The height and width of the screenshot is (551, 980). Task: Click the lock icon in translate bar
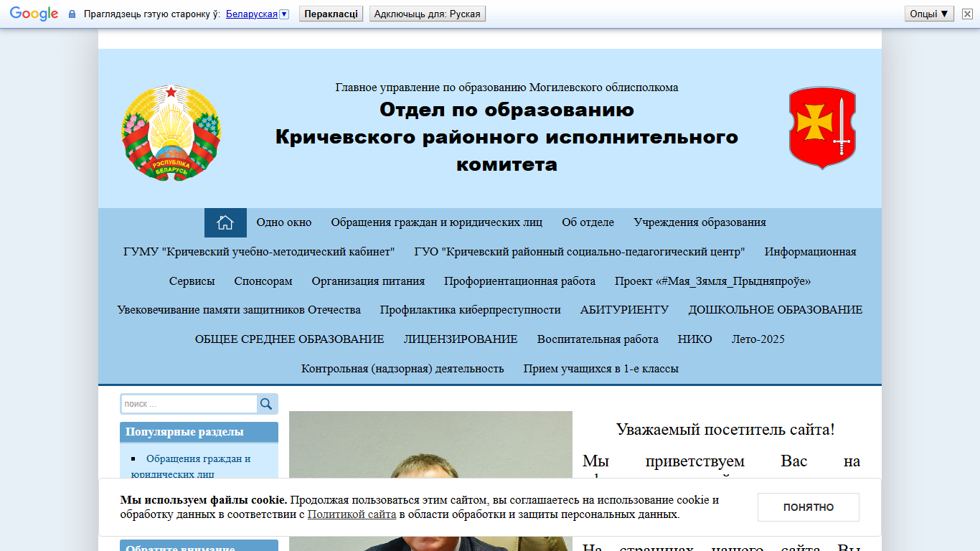pos(72,14)
